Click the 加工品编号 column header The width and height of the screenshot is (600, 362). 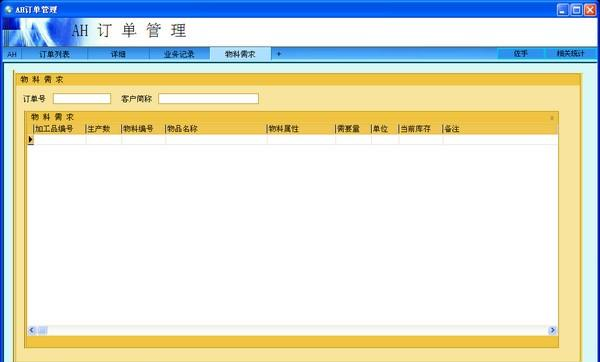coord(59,129)
